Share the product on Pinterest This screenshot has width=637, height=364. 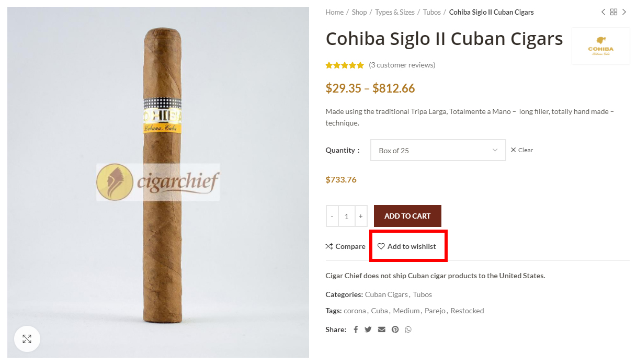pyautogui.click(x=395, y=329)
